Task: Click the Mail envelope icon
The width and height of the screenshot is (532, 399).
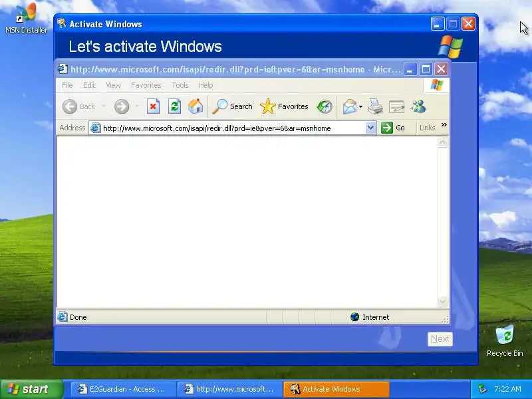Action: point(349,106)
